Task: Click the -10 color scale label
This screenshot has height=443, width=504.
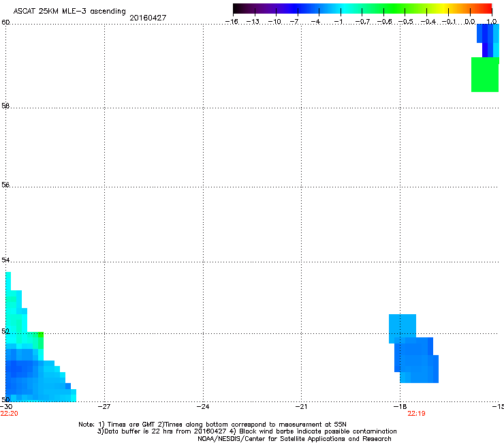Action: [x=274, y=22]
